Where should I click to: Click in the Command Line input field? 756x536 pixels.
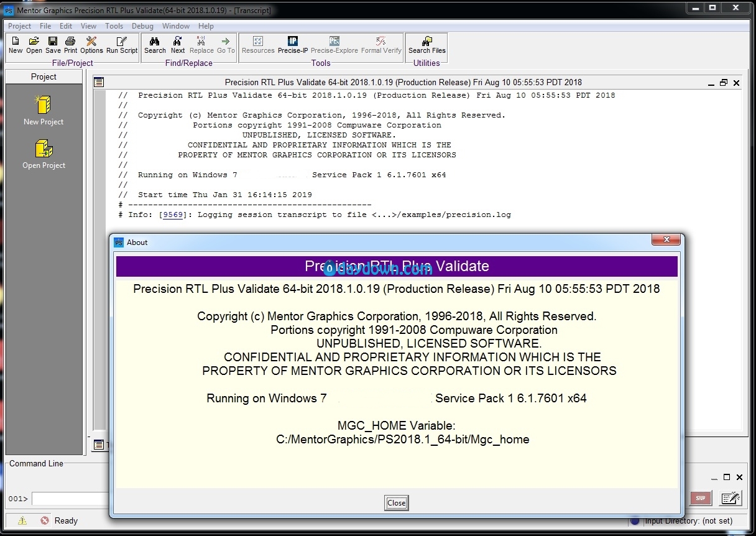[71, 499]
